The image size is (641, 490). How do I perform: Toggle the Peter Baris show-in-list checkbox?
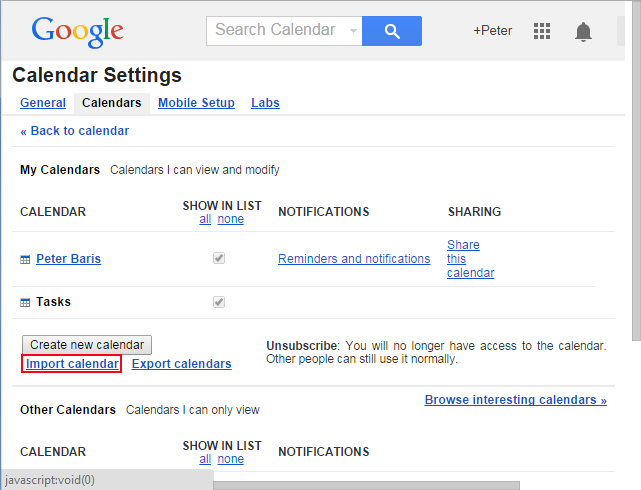pos(219,258)
